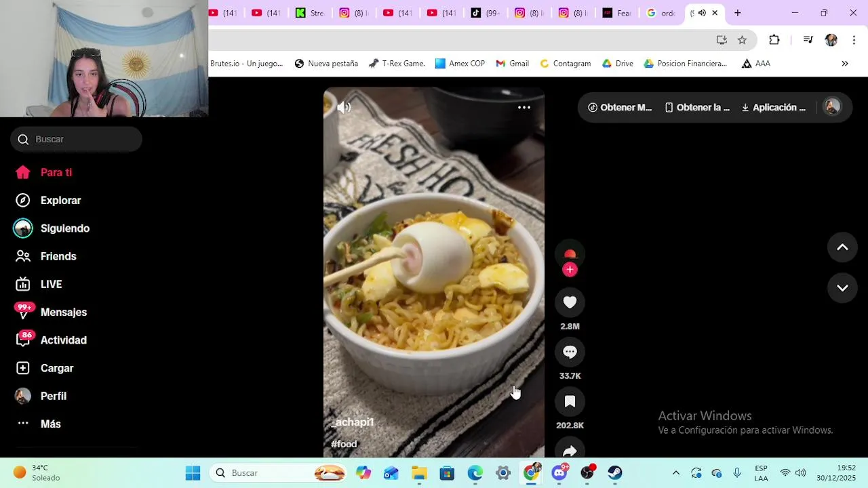Open Copilot from the taskbar

(x=363, y=473)
